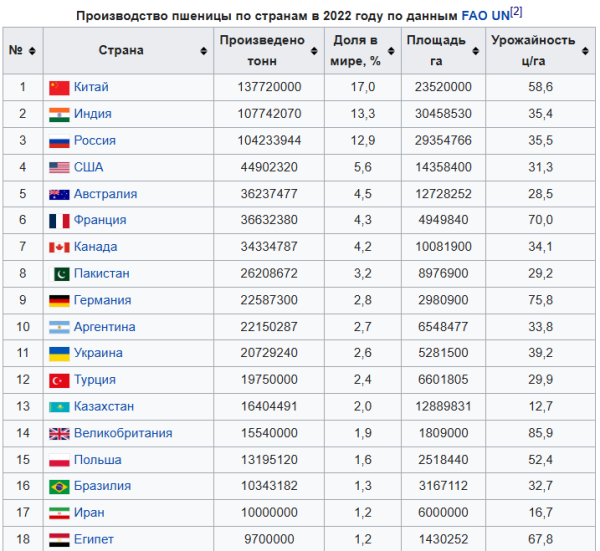Open footnote reference [2]
The height and width of the screenshot is (551, 600).
click(516, 12)
